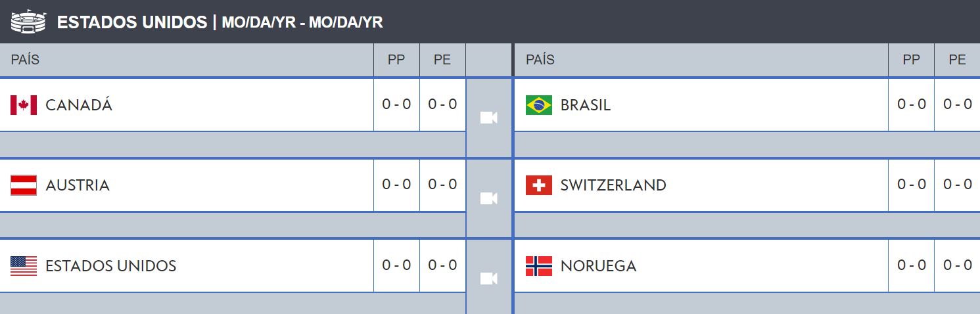Click the ESTADOS UNIDOS header title
980x314 pixels.
pyautogui.click(x=132, y=22)
